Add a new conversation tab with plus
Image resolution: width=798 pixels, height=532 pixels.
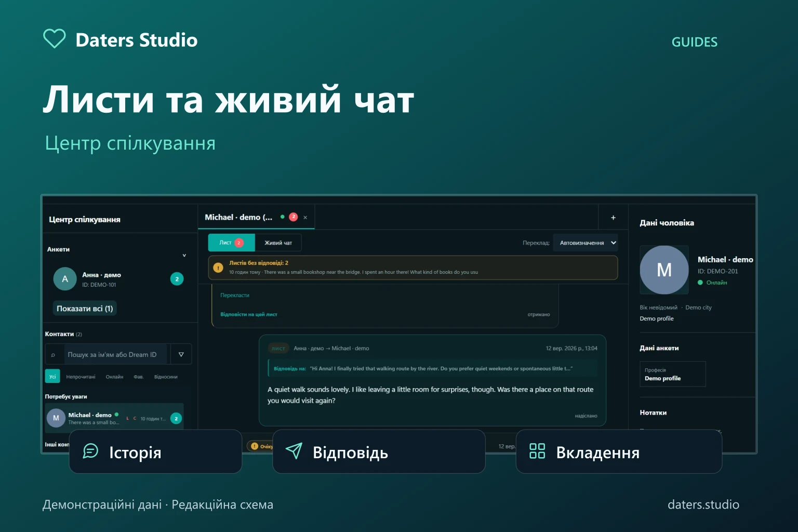point(613,218)
